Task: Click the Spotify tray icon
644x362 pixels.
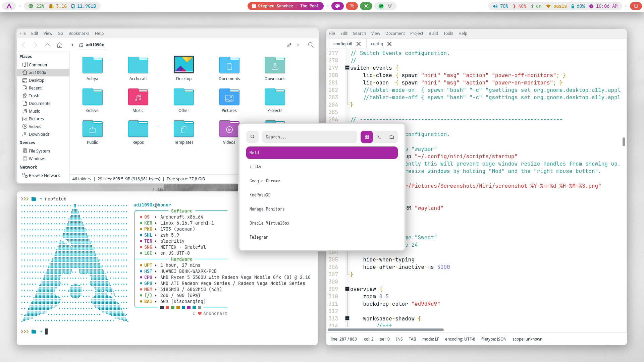Action: click(x=381, y=6)
